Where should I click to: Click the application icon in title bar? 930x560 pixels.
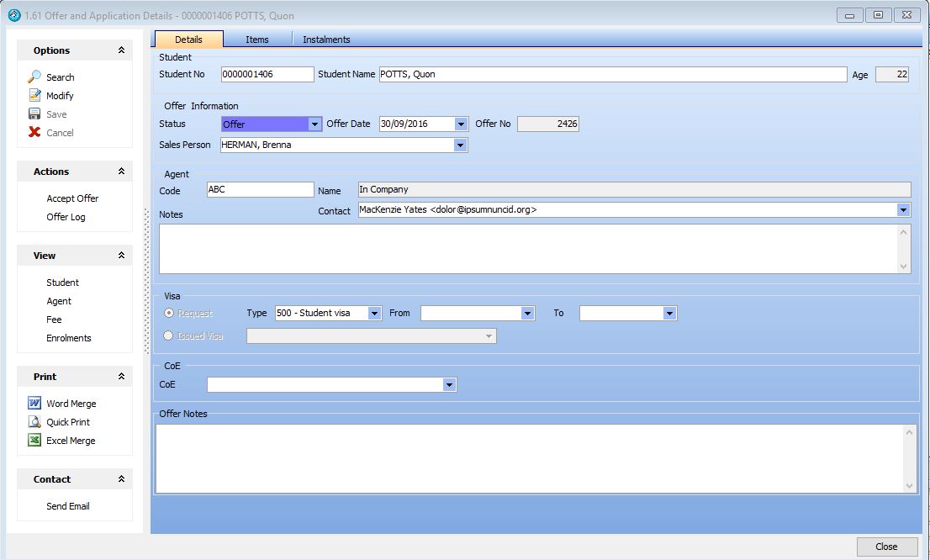13,15
